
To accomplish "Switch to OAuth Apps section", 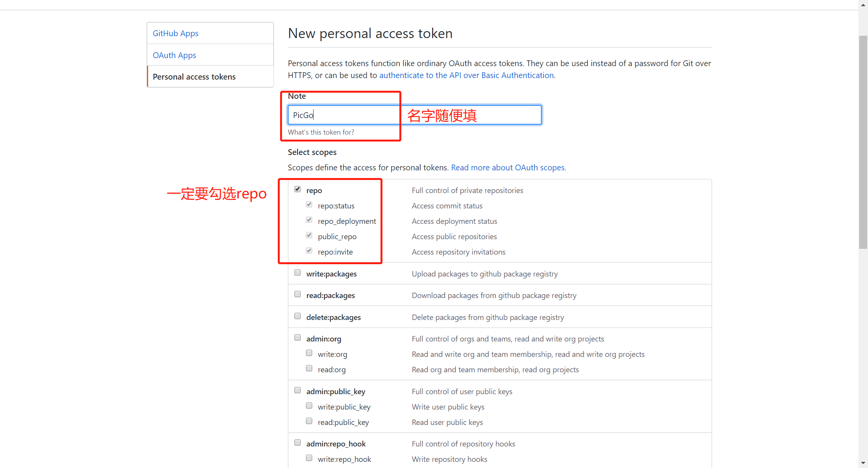I will [210, 55].
